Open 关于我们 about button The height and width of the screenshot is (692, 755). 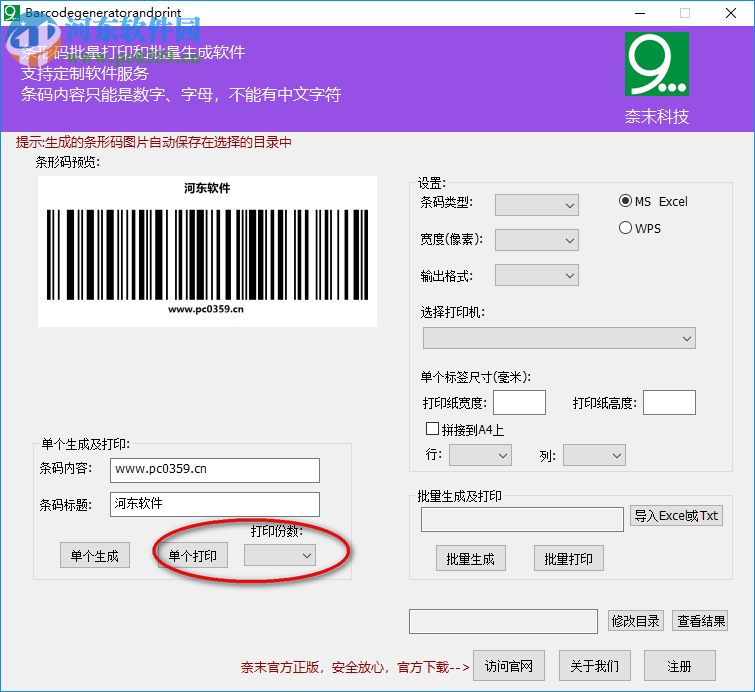pyautogui.click(x=595, y=666)
